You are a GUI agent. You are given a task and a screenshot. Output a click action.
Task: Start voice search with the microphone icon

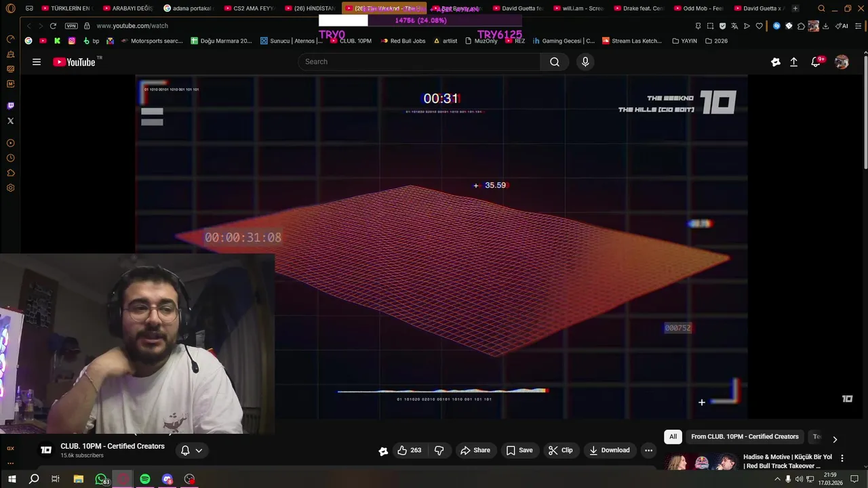pyautogui.click(x=585, y=62)
